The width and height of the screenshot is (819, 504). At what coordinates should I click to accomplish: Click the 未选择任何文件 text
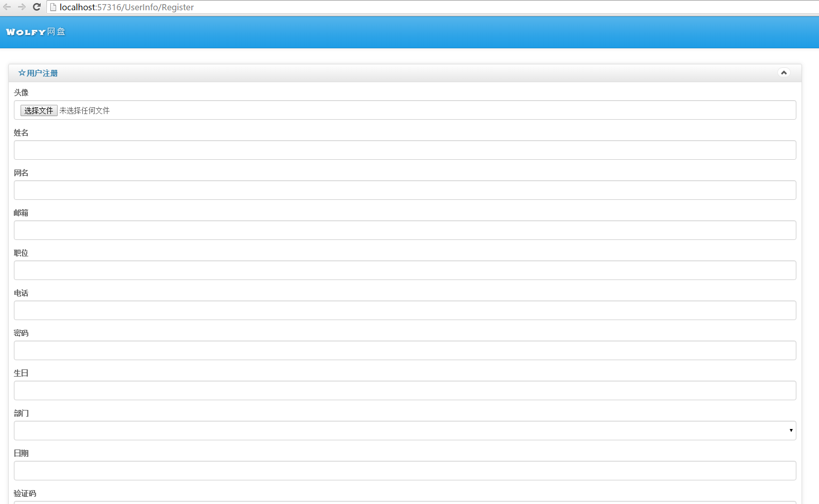coord(84,110)
